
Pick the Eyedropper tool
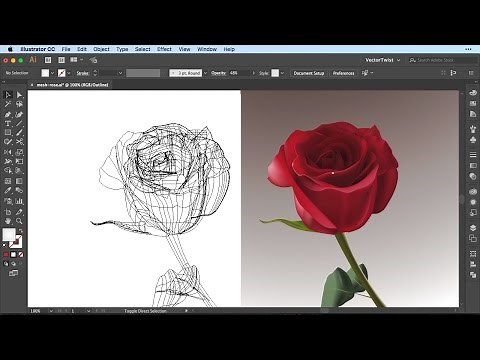pyautogui.click(x=8, y=191)
